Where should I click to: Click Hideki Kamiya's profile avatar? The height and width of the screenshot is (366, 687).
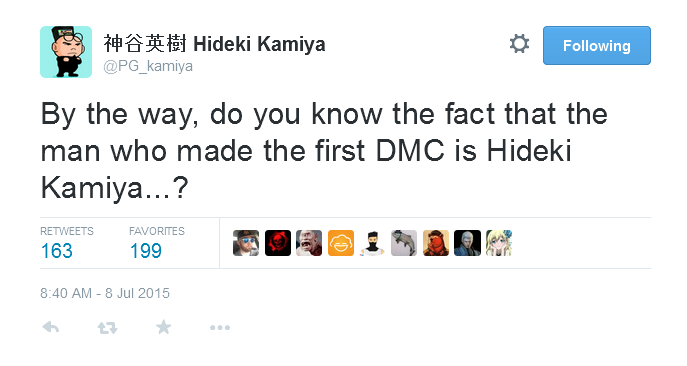click(x=66, y=52)
